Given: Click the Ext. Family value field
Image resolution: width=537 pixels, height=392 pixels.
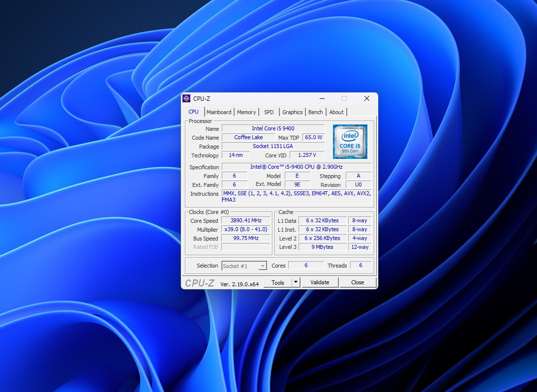Looking at the screenshot, I should pyautogui.click(x=234, y=184).
